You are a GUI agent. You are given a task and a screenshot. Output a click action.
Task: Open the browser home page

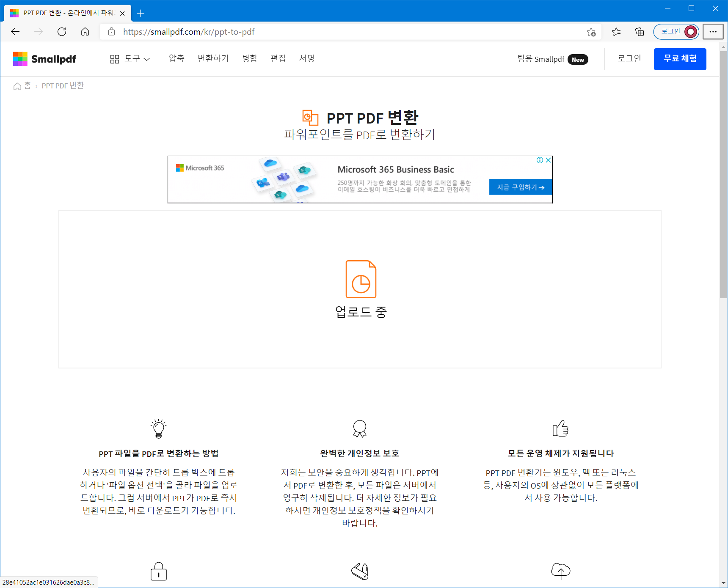point(85,32)
